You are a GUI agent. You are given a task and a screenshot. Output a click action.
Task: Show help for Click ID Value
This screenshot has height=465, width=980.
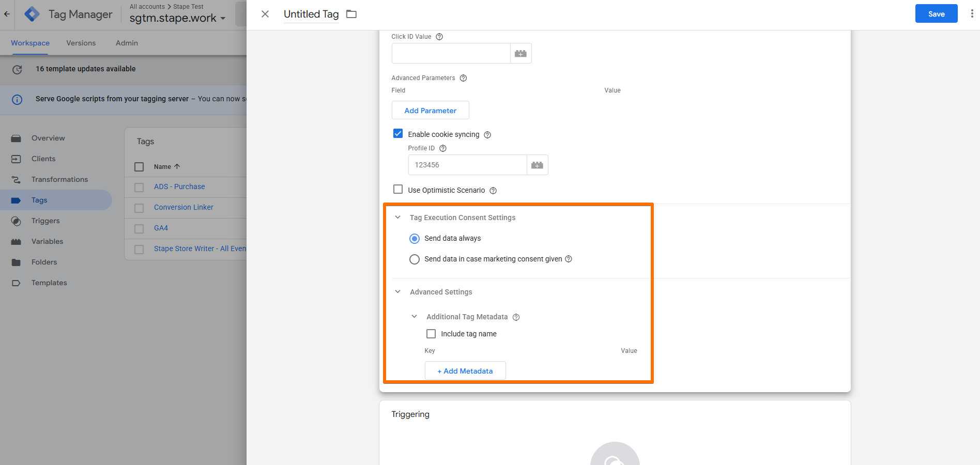(x=439, y=37)
